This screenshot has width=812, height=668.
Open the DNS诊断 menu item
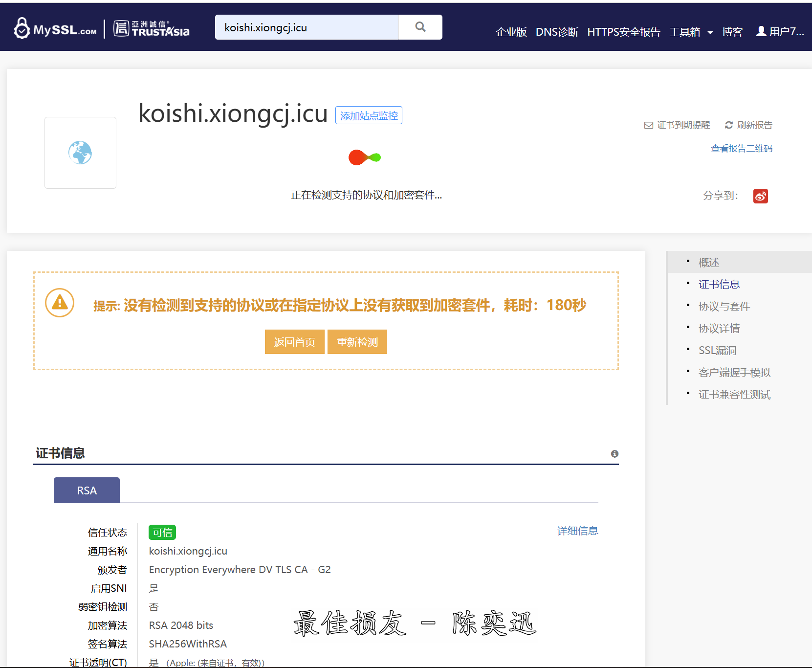click(x=557, y=32)
